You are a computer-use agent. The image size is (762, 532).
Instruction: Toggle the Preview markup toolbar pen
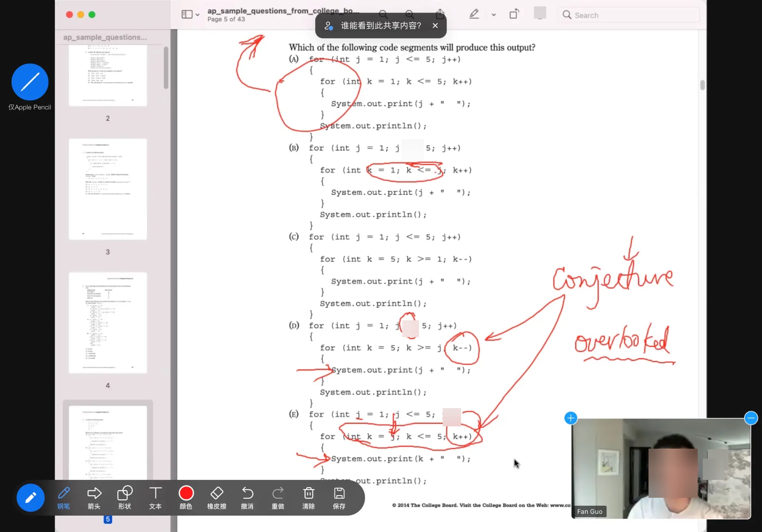[x=474, y=15]
